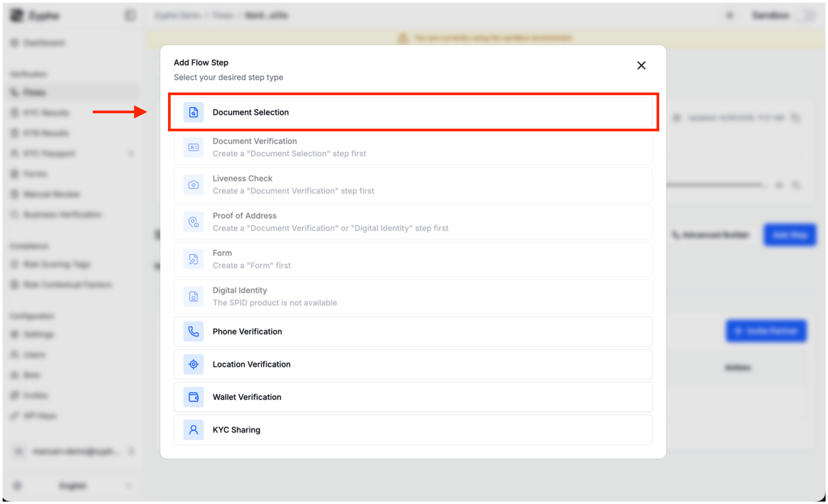Choose the KYC Sharing step
The width and height of the screenshot is (828, 504).
[x=413, y=430]
